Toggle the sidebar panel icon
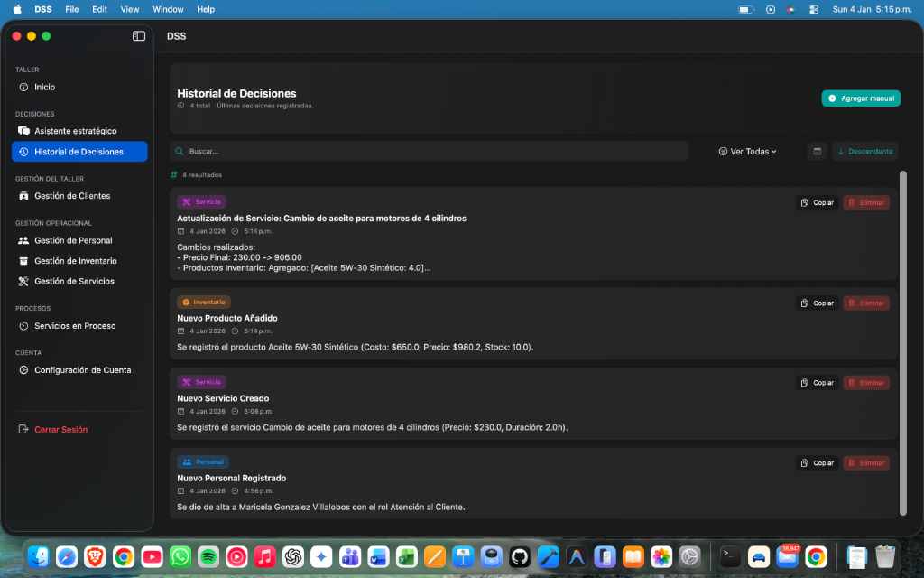This screenshot has width=924, height=578. pyautogui.click(x=139, y=36)
